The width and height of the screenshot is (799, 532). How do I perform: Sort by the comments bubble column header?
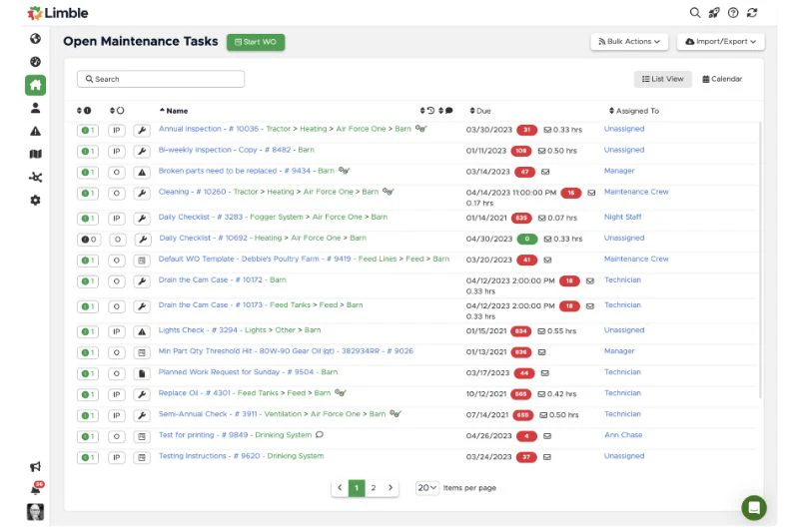click(x=445, y=111)
